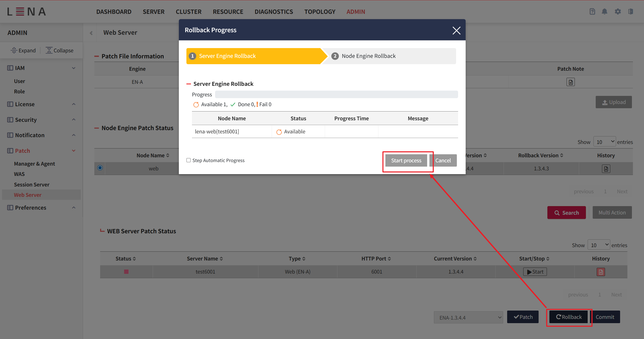This screenshot has width=644, height=339.
Task: Open the help document icon in header
Action: [592, 12]
